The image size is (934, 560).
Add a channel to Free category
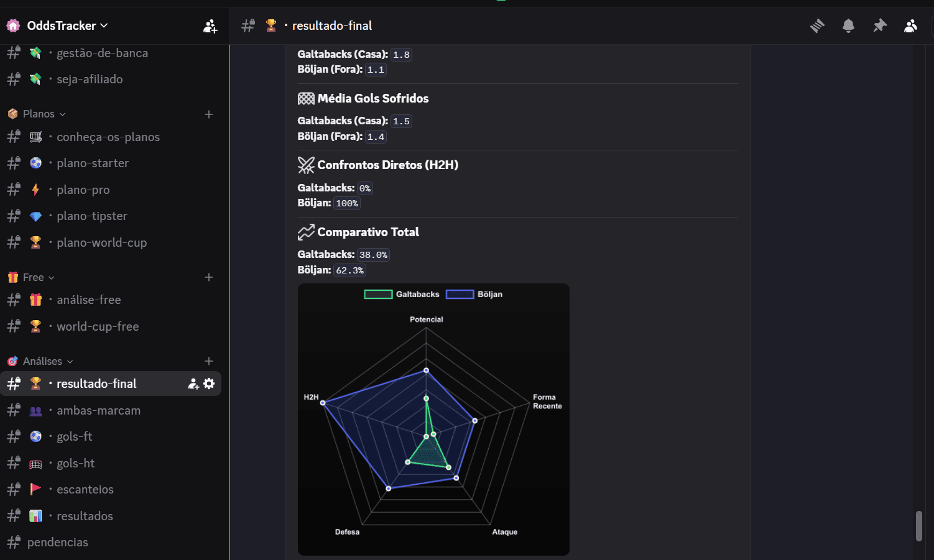[x=209, y=277]
